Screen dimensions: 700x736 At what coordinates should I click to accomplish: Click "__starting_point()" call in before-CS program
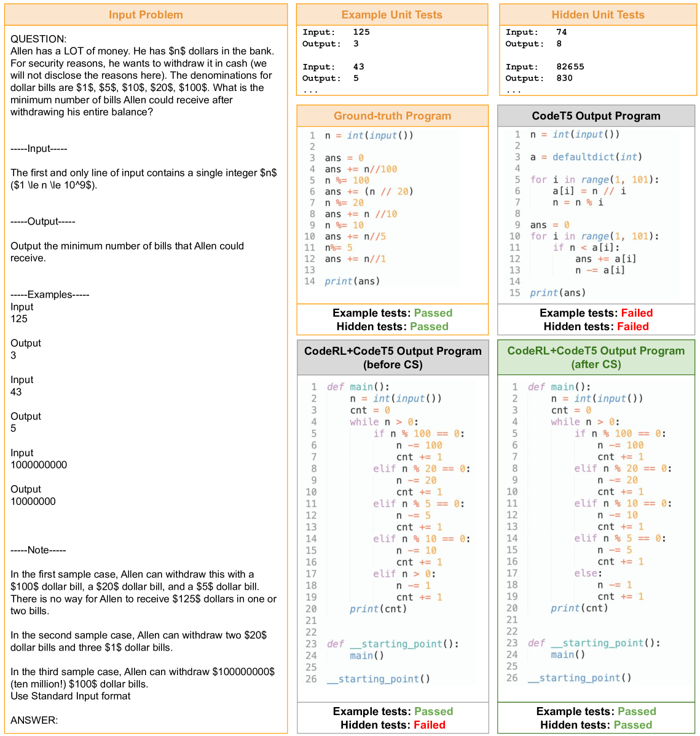click(378, 679)
